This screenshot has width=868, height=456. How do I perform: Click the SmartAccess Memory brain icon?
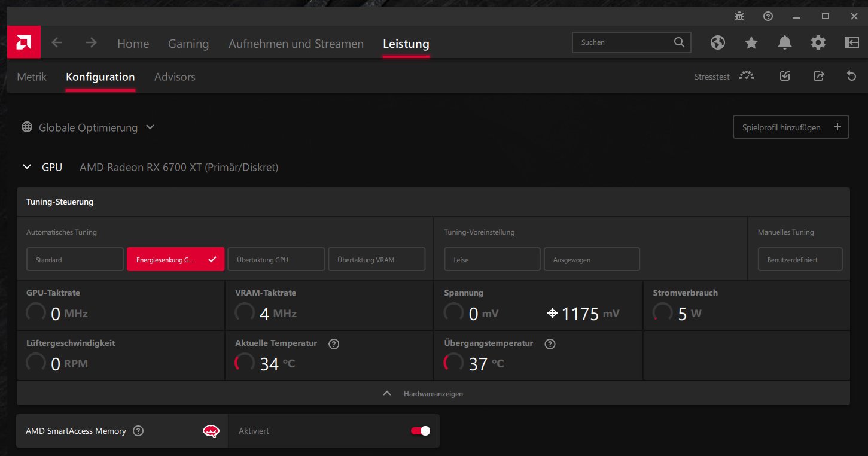pyautogui.click(x=211, y=431)
